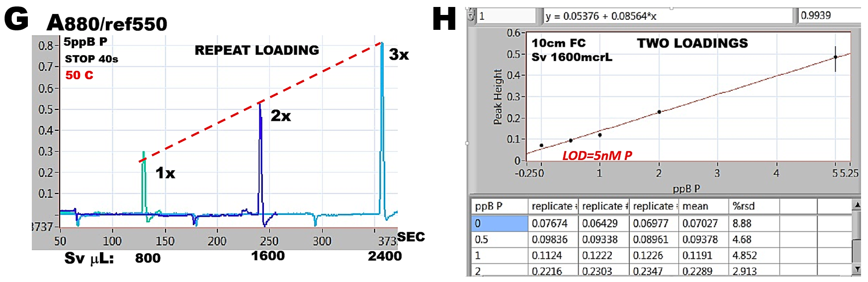Click the Peak Height axis label

[x=498, y=96]
